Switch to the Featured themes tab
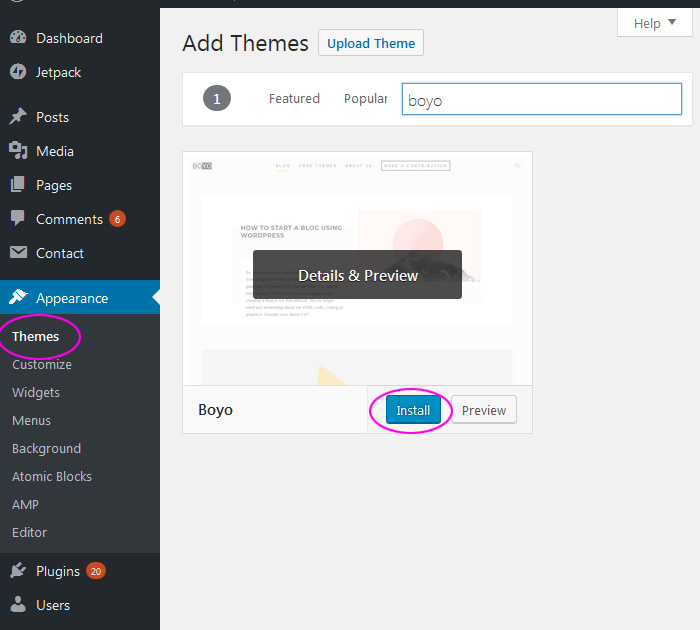The image size is (700, 630). (x=294, y=98)
